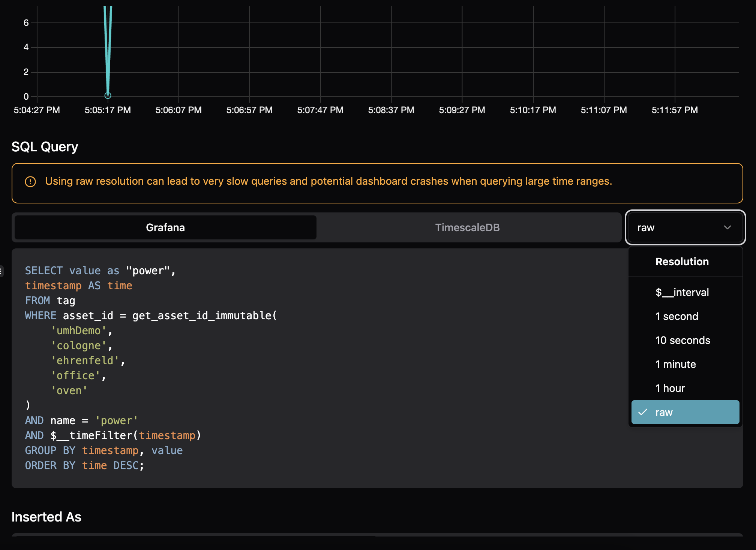The image size is (756, 550).
Task: Click the 5:05:17 PM time axis label
Action: pyautogui.click(x=108, y=110)
